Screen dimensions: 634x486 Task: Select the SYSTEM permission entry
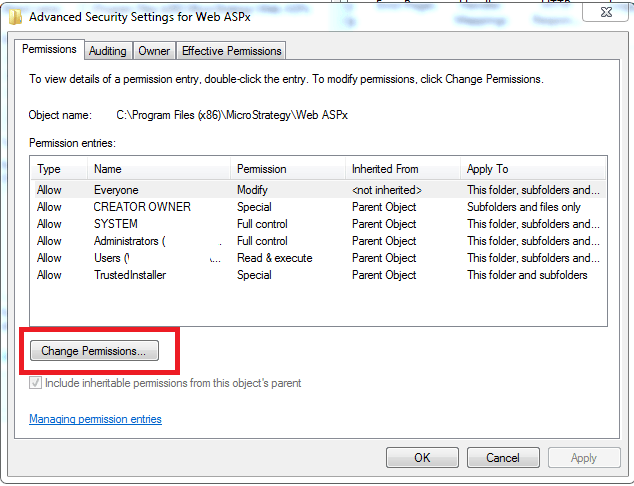tap(116, 224)
